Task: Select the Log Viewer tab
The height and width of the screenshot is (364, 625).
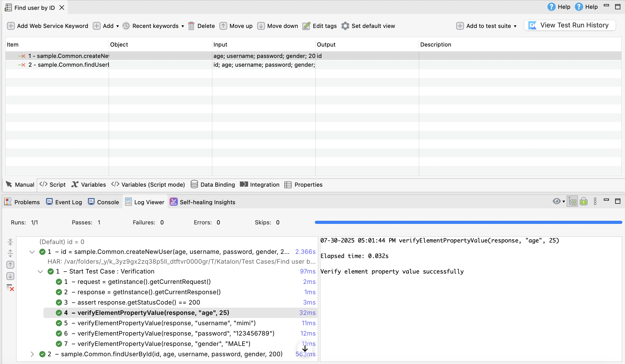Action: [x=145, y=202]
